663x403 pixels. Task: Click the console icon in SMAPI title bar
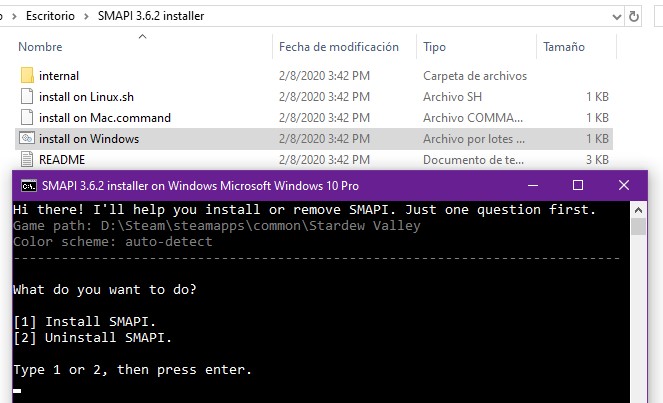coord(29,186)
